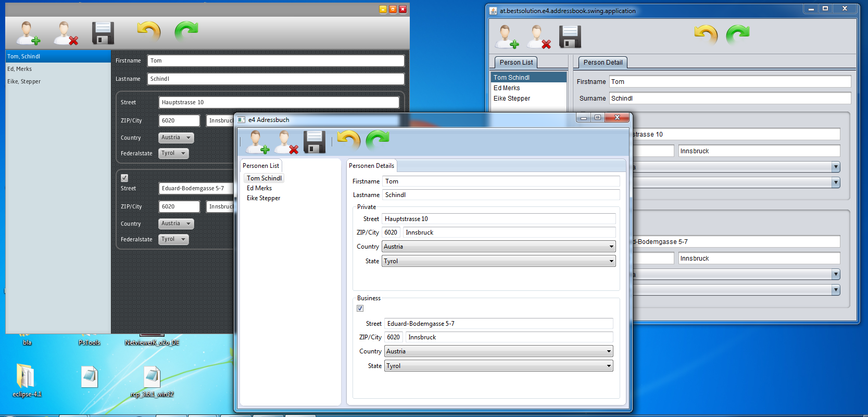Click Surname field in swing application window
Viewport: 868px width, 417px height.
tap(729, 99)
